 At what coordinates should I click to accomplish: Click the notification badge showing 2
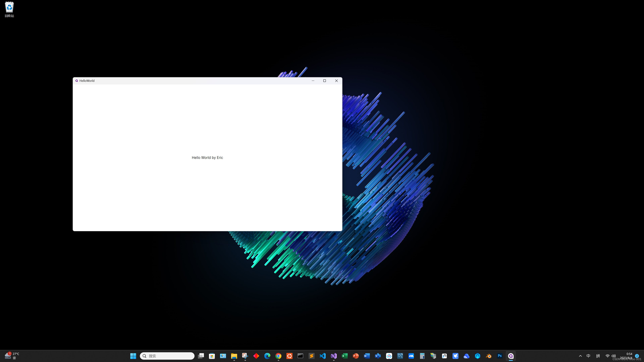637,356
